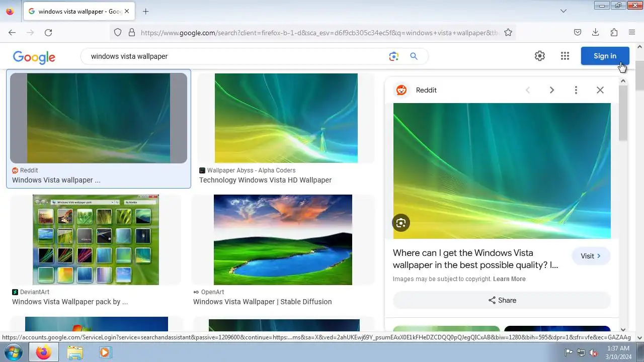The image size is (644, 362).
Task: Open the Windows Start menu orb
Action: pyautogui.click(x=14, y=352)
